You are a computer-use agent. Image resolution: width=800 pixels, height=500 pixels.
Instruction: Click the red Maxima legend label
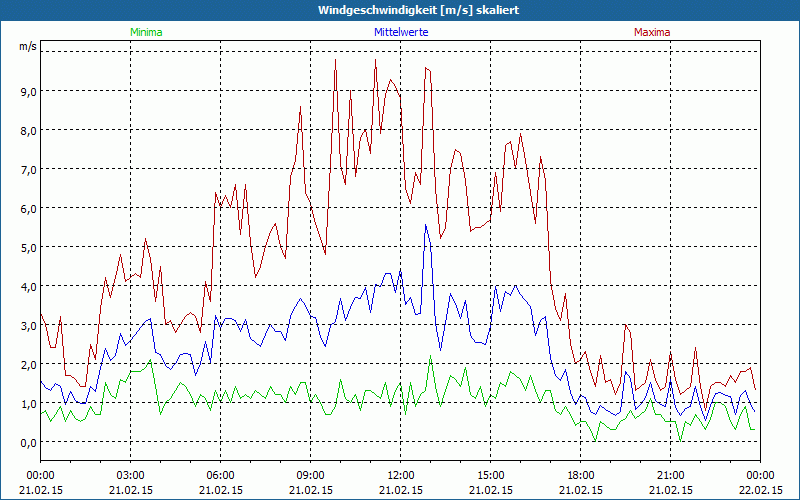pos(652,32)
